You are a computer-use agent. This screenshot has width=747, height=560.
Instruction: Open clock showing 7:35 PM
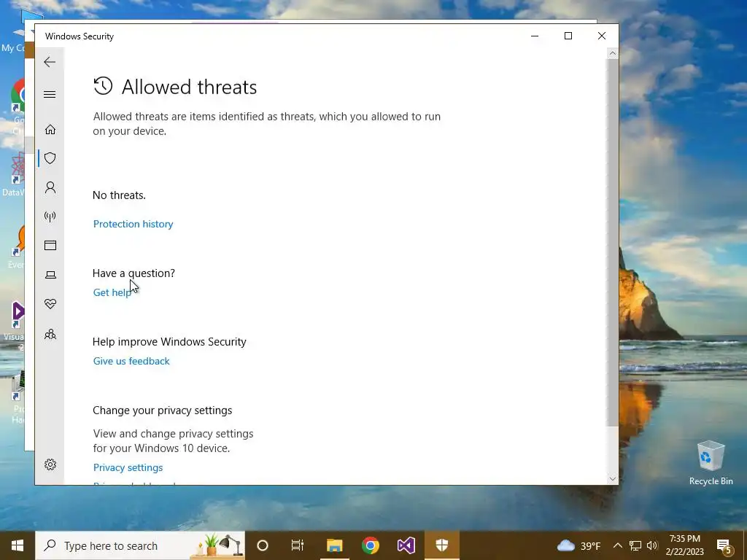pos(684,545)
